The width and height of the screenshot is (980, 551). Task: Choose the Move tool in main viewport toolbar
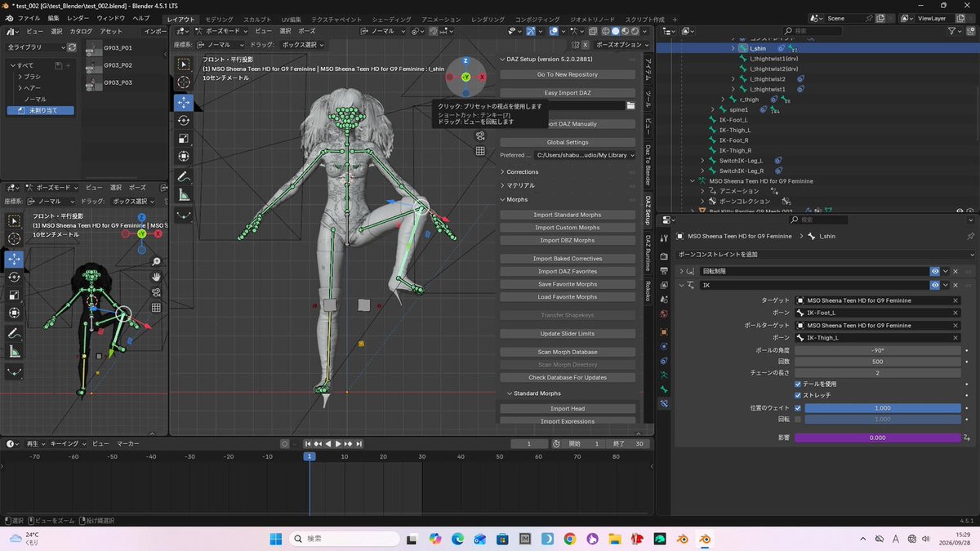(x=184, y=102)
